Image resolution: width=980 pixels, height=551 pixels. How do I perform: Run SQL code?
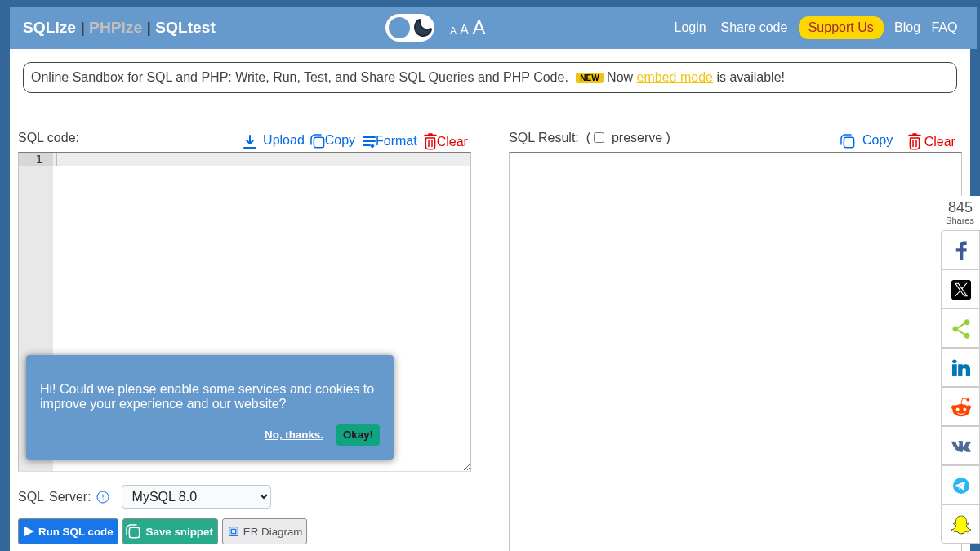tap(69, 531)
